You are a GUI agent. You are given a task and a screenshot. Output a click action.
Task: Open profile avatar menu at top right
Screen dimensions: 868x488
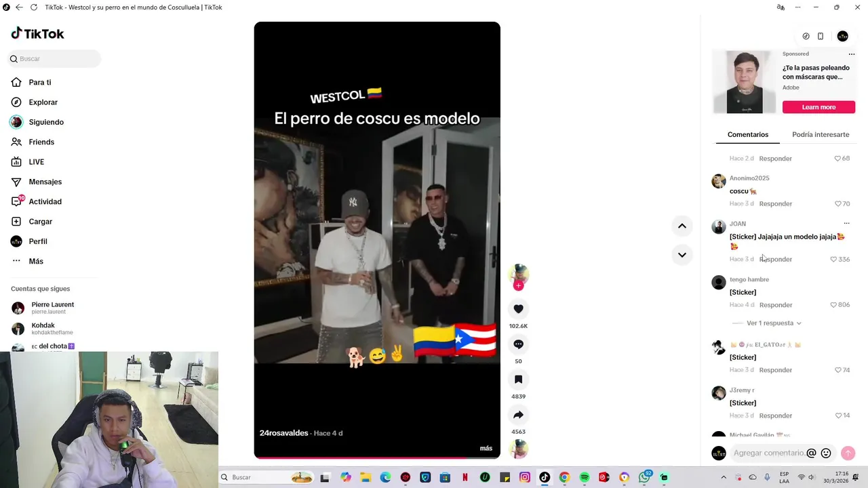(842, 36)
